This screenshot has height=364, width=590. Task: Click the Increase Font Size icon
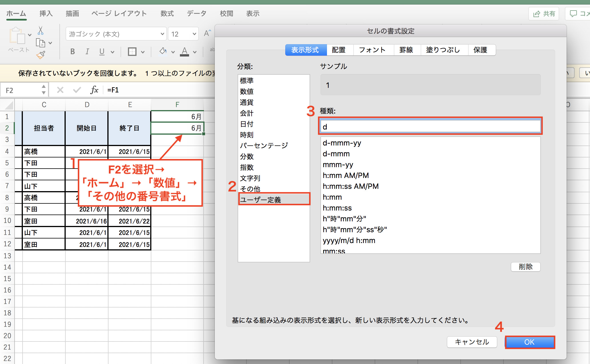point(208,33)
